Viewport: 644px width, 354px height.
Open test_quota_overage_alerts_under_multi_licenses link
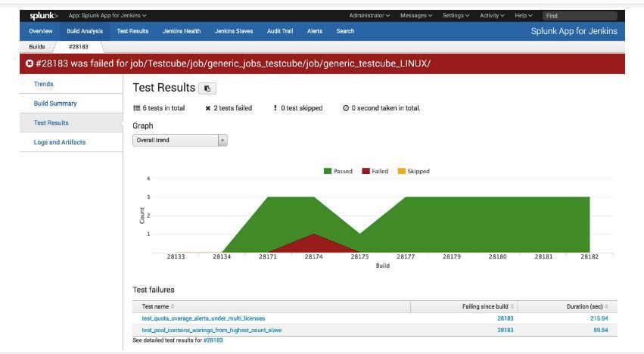tap(204, 318)
